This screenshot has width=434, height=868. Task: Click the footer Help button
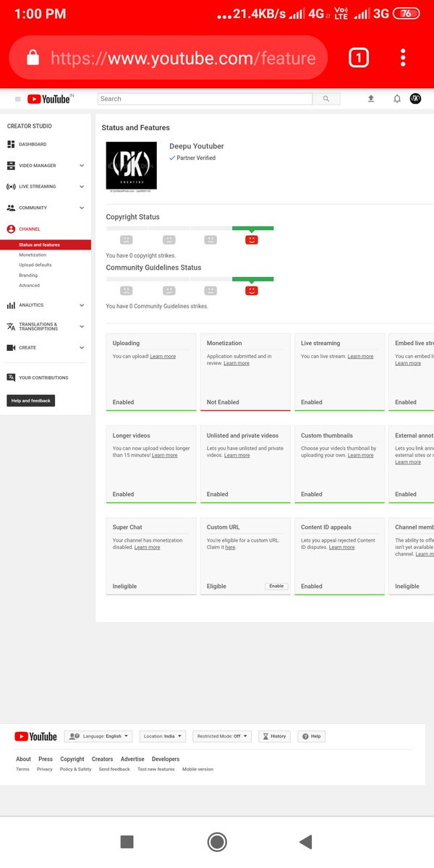pyautogui.click(x=312, y=736)
